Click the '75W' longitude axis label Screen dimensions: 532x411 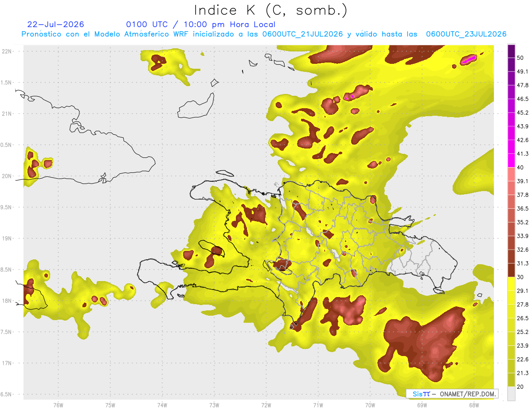[x=110, y=405]
